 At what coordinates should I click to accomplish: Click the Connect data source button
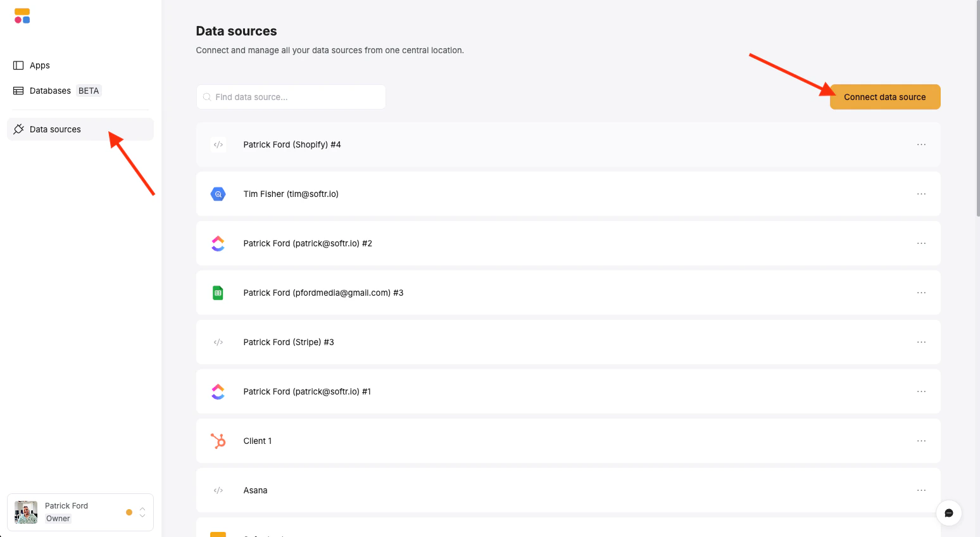885,97
